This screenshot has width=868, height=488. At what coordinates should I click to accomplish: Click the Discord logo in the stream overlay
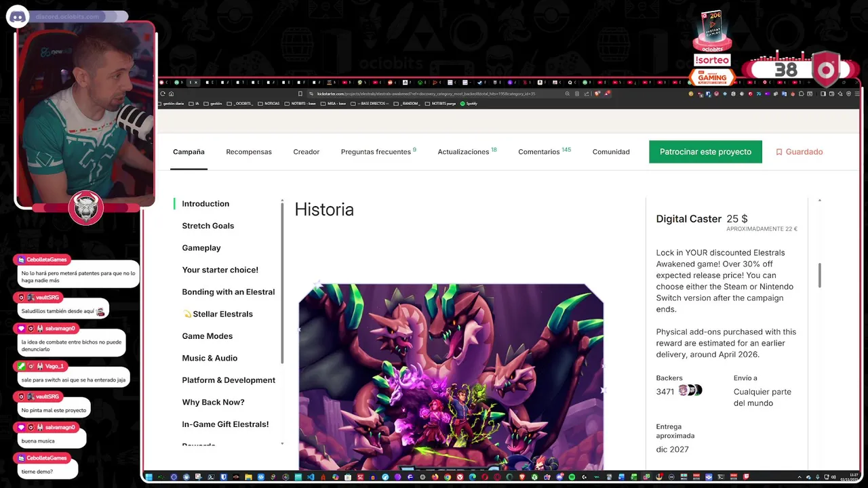pyautogui.click(x=18, y=17)
